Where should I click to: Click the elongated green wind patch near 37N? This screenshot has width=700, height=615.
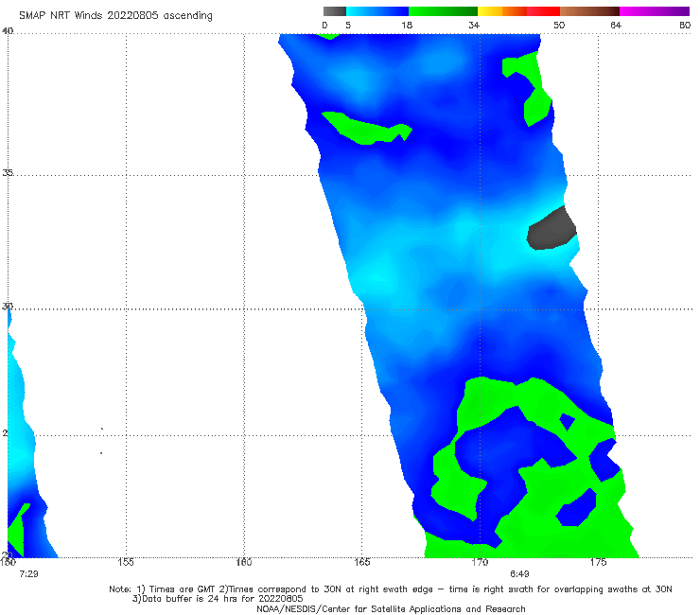[366, 130]
